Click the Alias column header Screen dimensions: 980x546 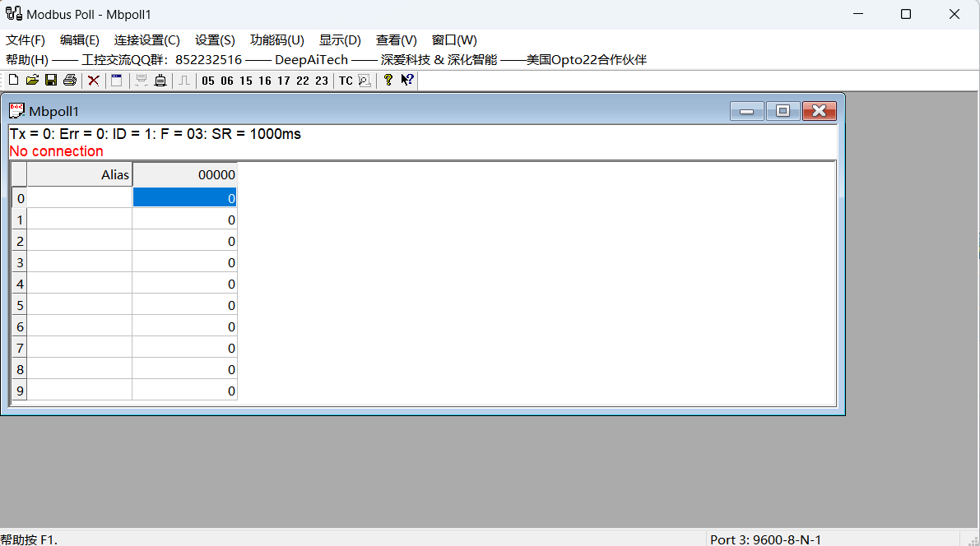coord(80,174)
